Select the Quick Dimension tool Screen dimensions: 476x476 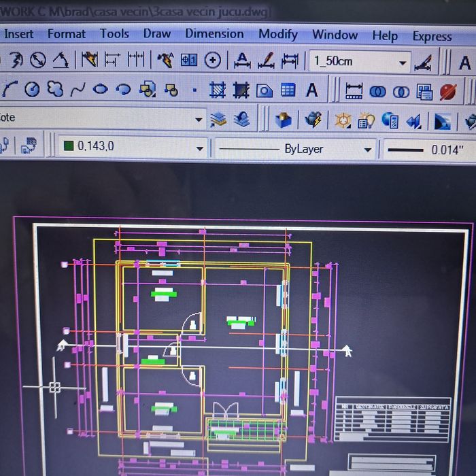tap(90, 59)
